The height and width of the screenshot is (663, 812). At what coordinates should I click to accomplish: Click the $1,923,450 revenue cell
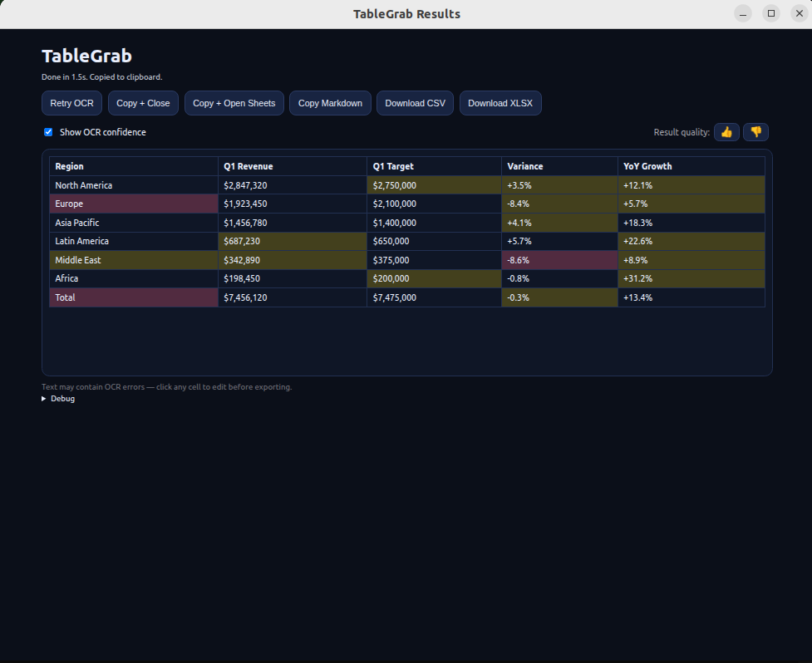pyautogui.click(x=293, y=204)
